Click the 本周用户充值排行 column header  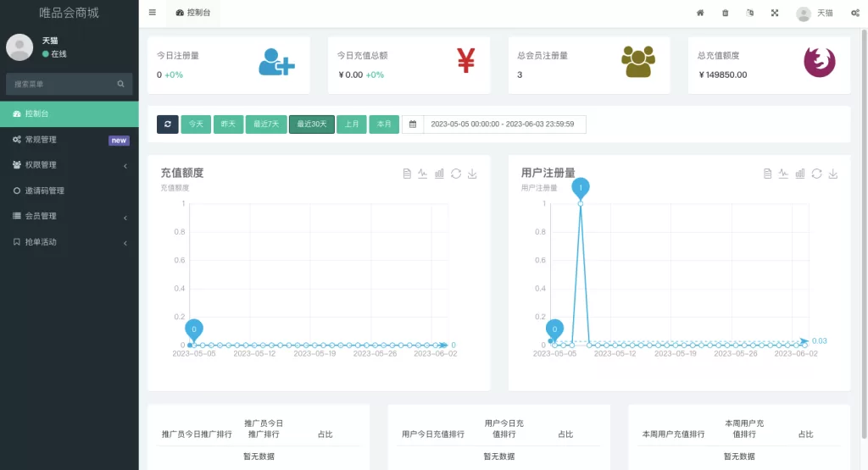click(673, 434)
